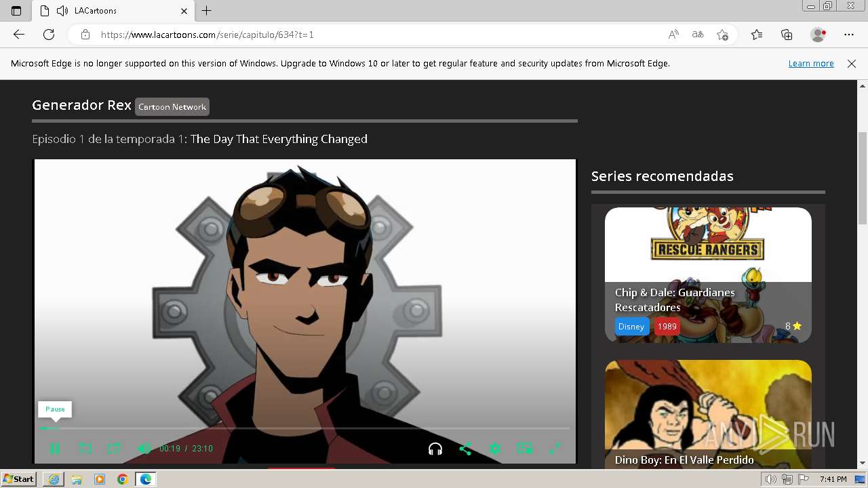Switch the video to fullscreen
The width and height of the screenshot is (868, 488).
(x=554, y=449)
